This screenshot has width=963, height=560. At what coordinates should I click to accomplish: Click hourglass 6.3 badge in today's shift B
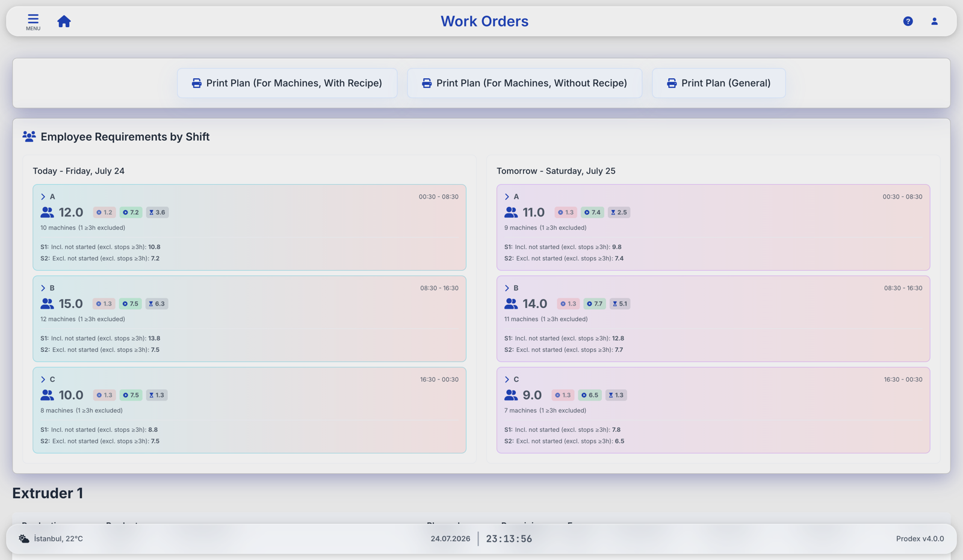[x=156, y=304]
